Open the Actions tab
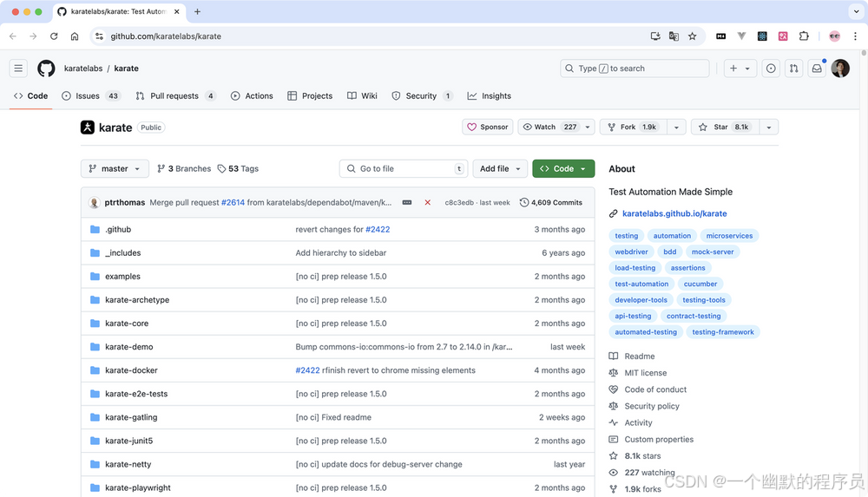This screenshot has height=497, width=868. click(252, 95)
